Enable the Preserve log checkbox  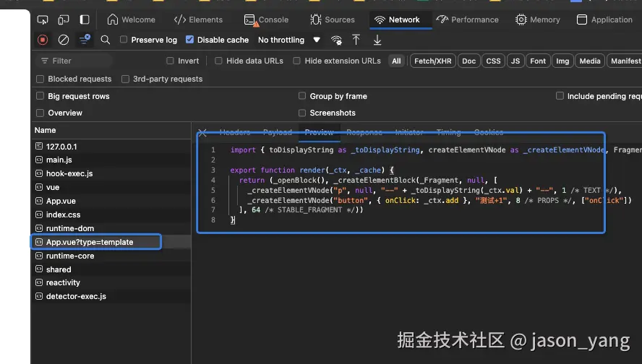123,40
